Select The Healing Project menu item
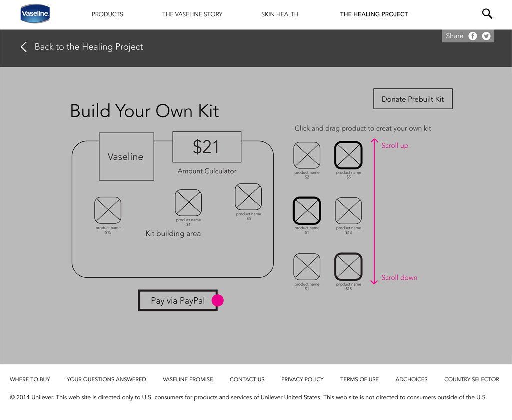 [374, 14]
